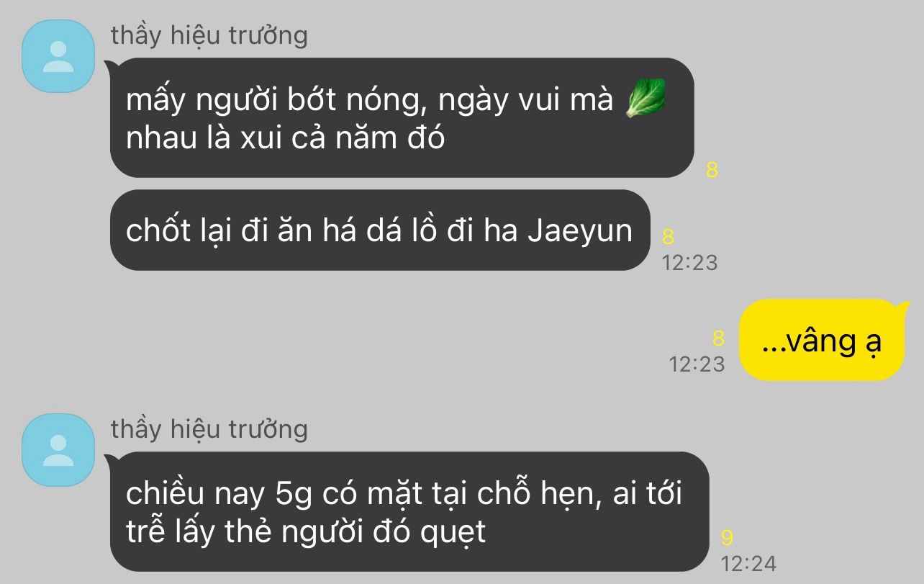Select the 'mấy người bớt nóng' message bubble
This screenshot has width=924, height=584.
pyautogui.click(x=401, y=117)
